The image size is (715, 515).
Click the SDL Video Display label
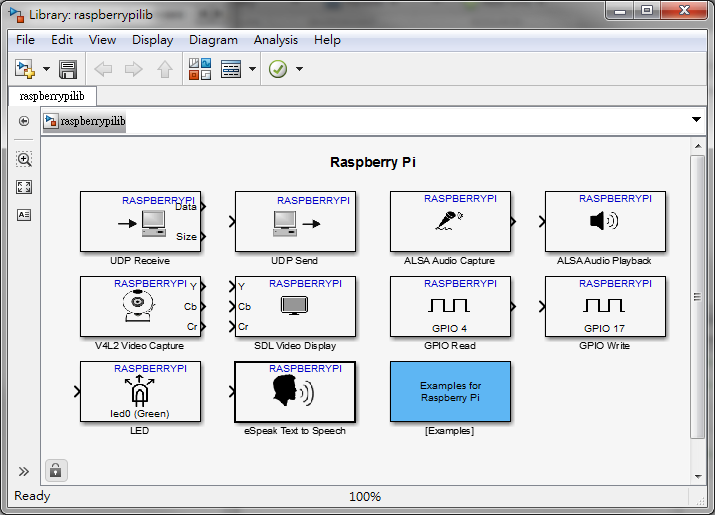295,346
